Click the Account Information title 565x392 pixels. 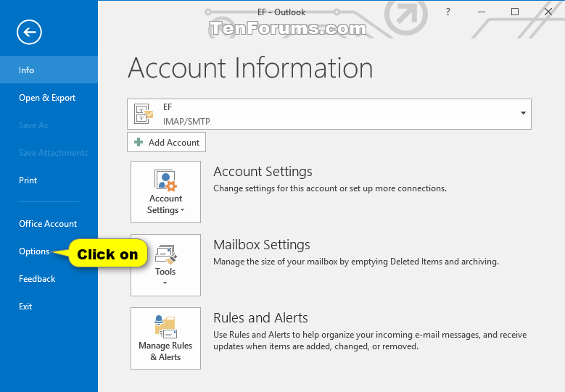coord(250,67)
